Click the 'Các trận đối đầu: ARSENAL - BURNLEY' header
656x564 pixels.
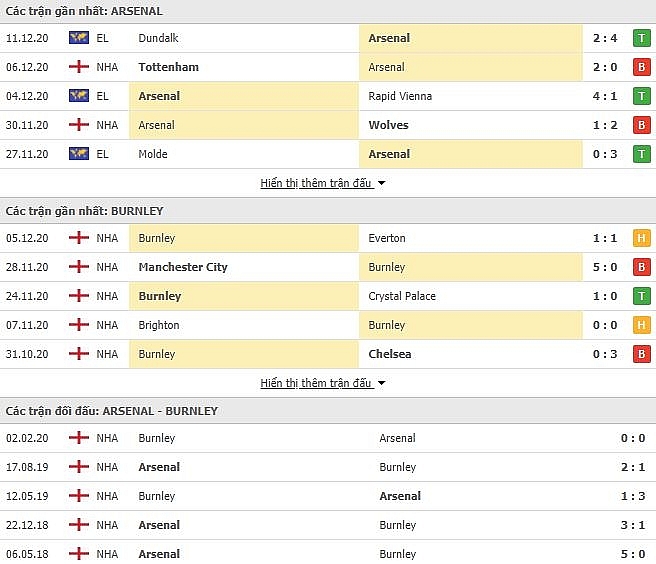point(111,411)
